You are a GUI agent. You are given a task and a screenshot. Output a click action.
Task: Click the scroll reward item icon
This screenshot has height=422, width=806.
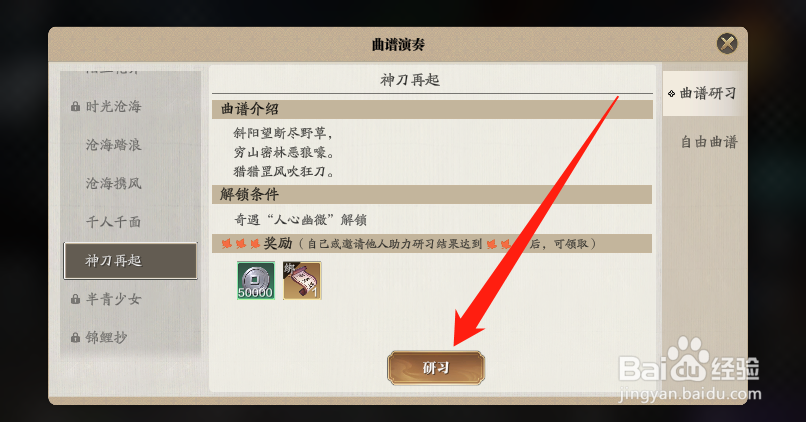tap(302, 280)
